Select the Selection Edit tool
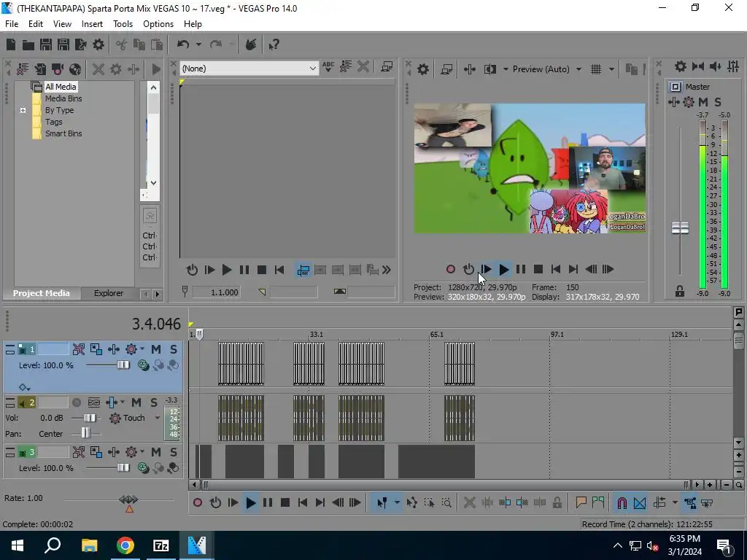This screenshot has height=560, width=747. pyautogui.click(x=429, y=502)
